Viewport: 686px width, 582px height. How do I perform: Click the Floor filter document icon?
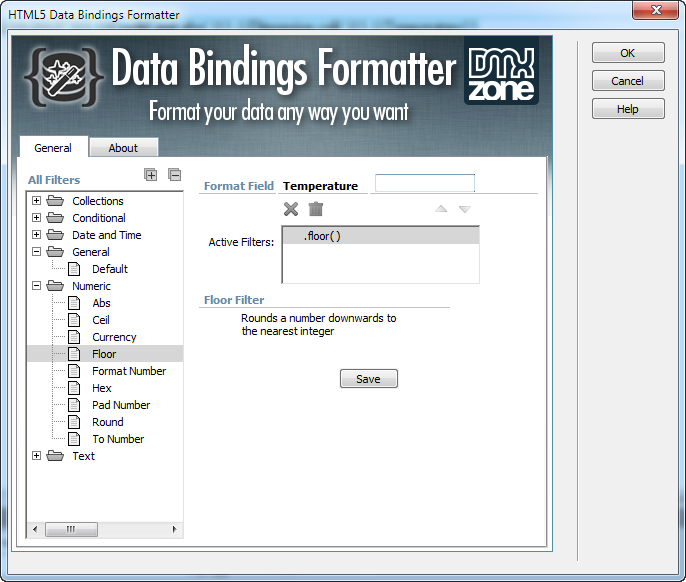click(x=74, y=354)
